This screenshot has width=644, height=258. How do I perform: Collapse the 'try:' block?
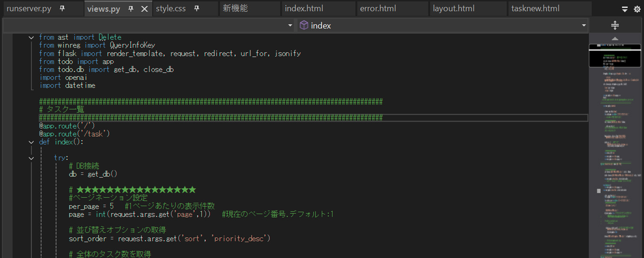pyautogui.click(x=31, y=158)
